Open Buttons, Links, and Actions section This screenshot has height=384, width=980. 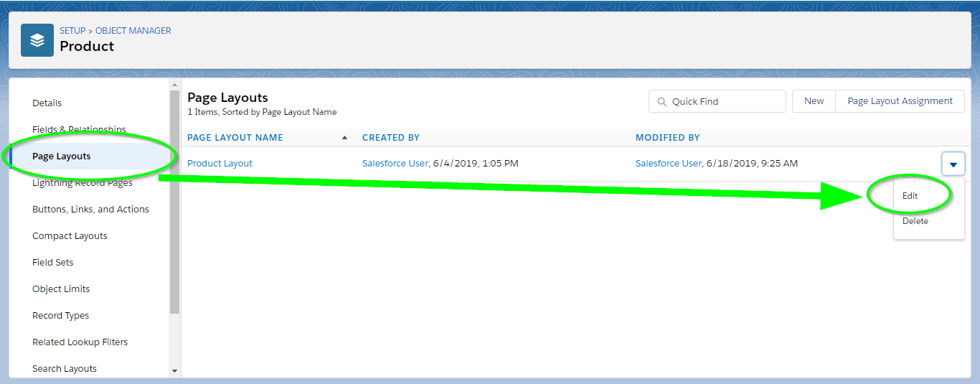[90, 210]
